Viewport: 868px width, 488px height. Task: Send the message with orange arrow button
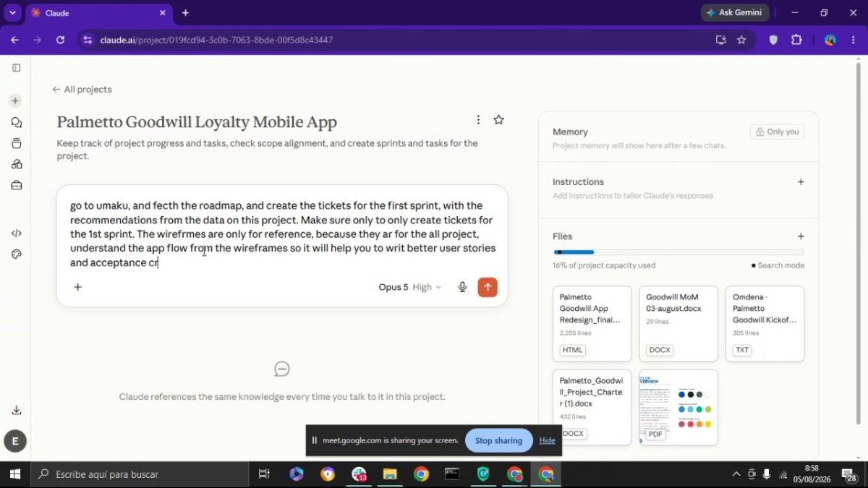tap(488, 287)
